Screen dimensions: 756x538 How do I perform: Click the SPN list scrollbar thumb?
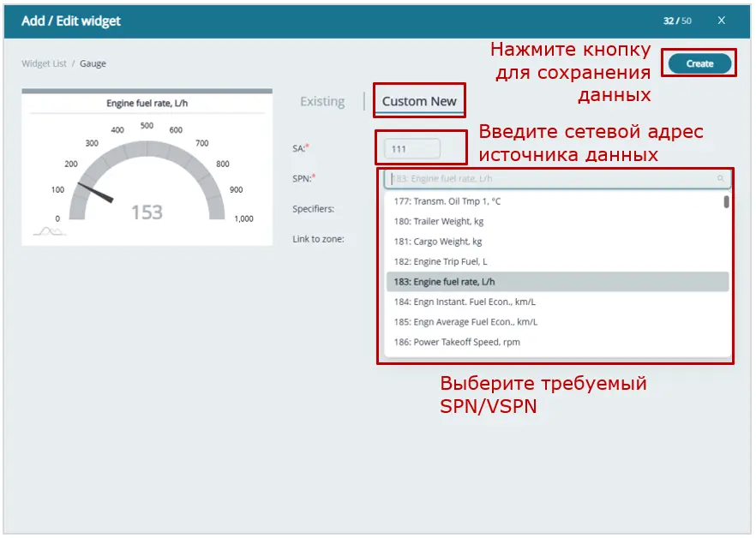727,202
